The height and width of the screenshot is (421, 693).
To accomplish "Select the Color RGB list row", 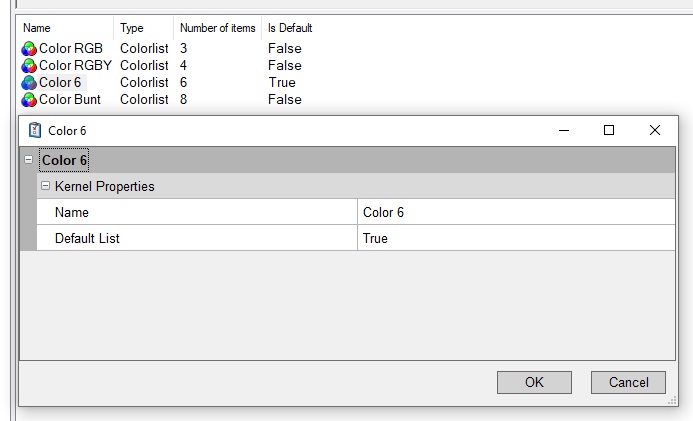I will [x=70, y=49].
